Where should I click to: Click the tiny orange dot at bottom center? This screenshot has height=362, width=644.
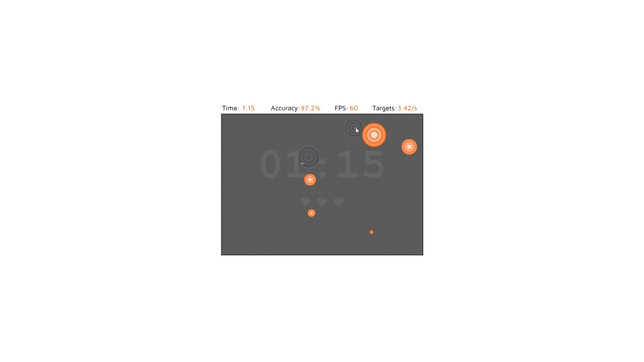372,232
